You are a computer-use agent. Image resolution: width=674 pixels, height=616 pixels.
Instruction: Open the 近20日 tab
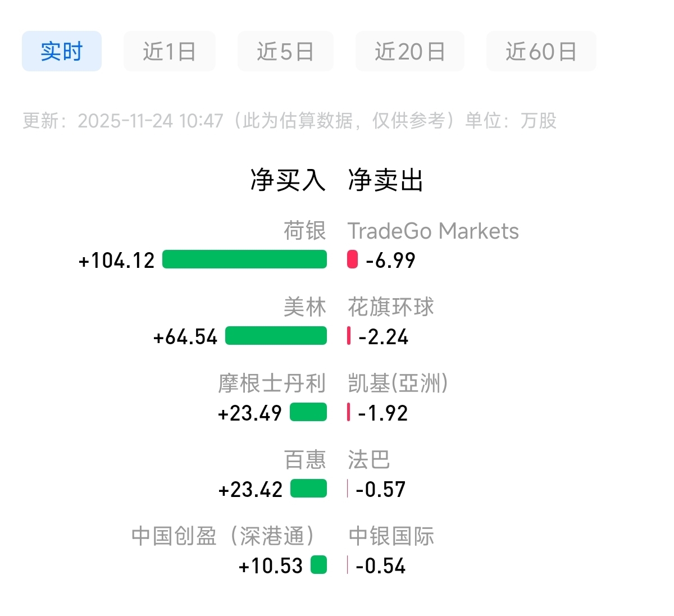(x=409, y=52)
